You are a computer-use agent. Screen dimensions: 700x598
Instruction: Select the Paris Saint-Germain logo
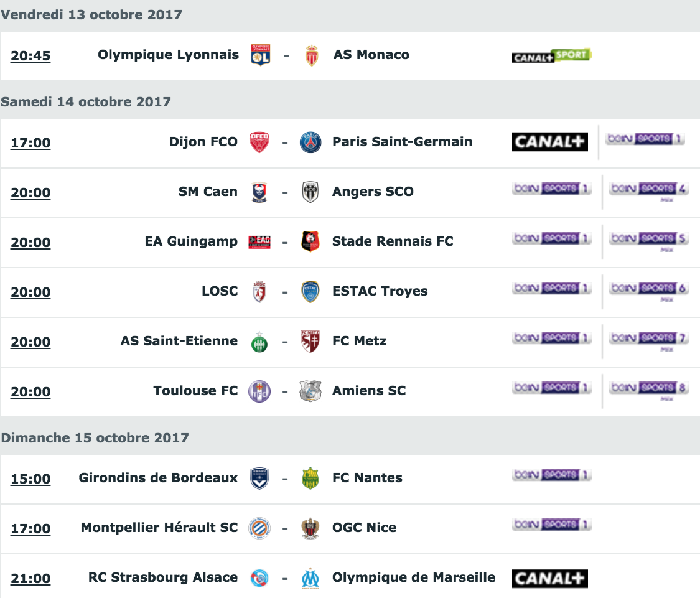coord(310,142)
